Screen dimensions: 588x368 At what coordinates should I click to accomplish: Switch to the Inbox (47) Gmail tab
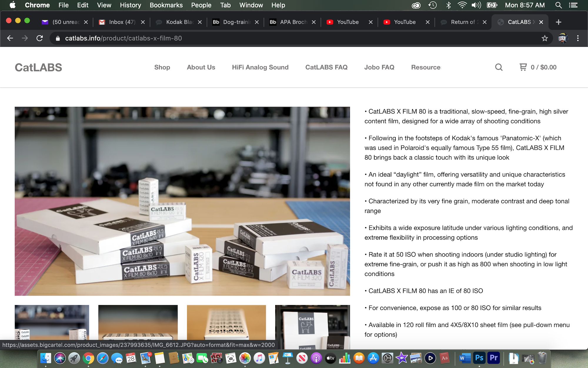(x=122, y=22)
